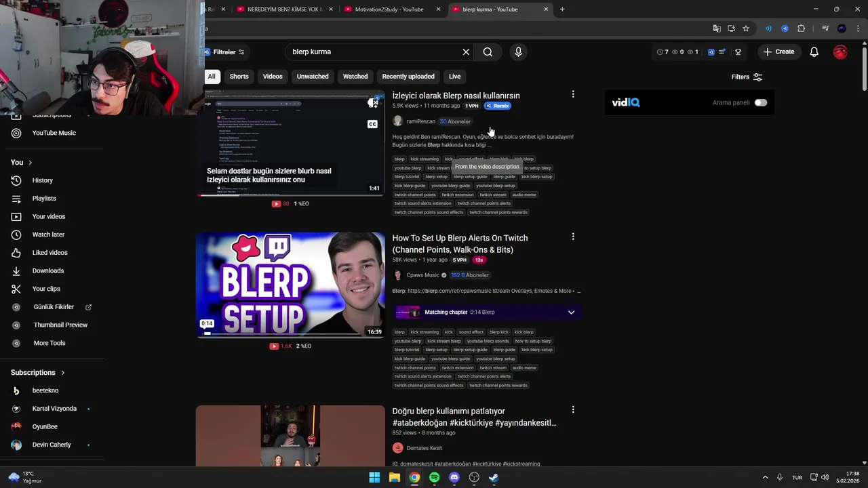Open the Cpaws Music channel link
The height and width of the screenshot is (488, 868).
point(423,275)
